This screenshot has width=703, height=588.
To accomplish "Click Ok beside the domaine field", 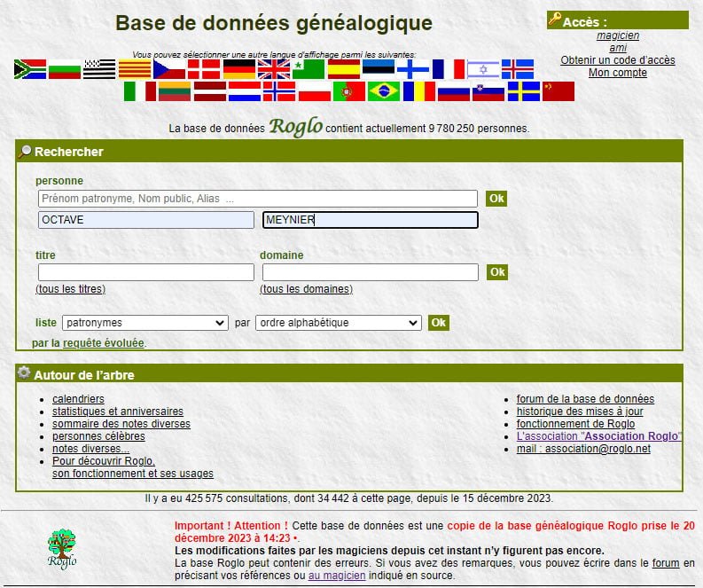I will point(497,271).
